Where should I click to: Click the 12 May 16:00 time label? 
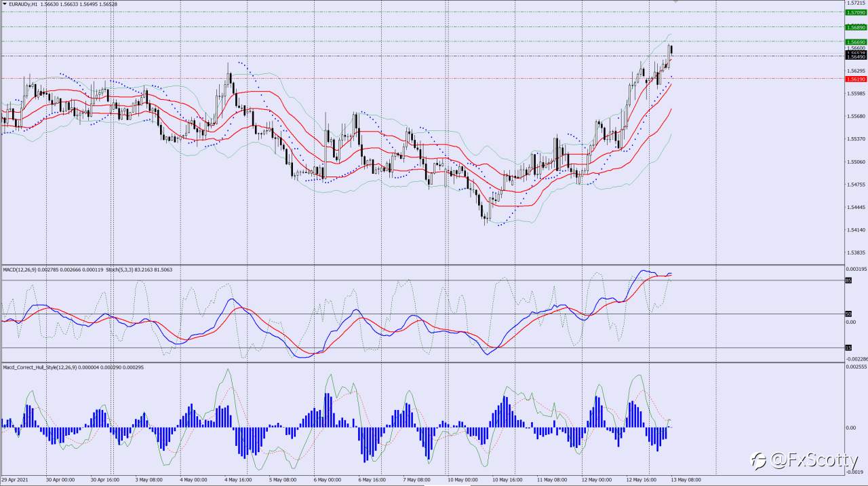point(641,479)
